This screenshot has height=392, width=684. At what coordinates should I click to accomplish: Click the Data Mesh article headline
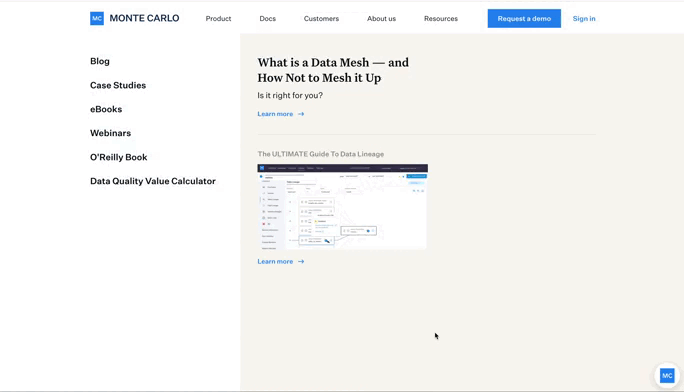(333, 70)
